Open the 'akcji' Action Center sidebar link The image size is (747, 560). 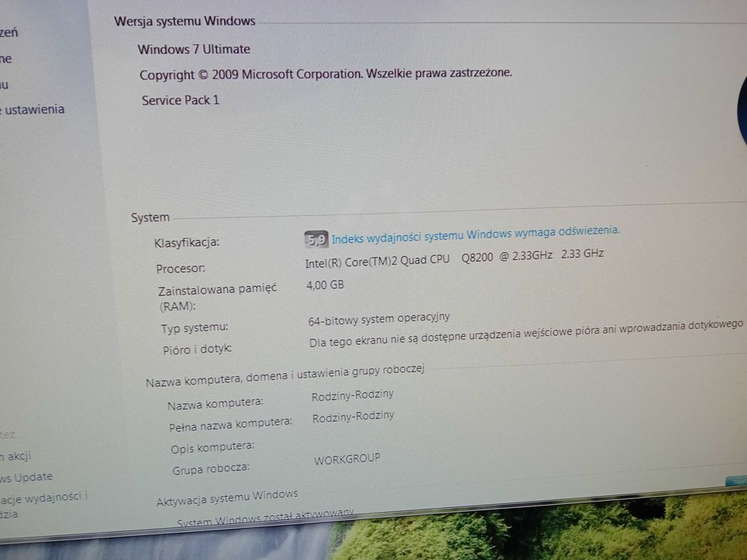click(16, 456)
